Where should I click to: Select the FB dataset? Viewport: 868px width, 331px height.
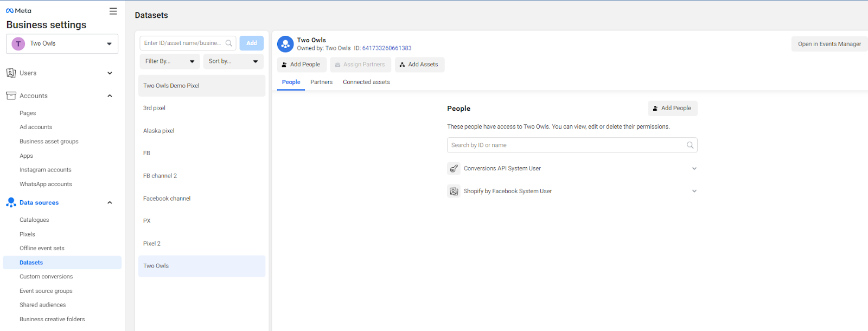click(x=202, y=153)
